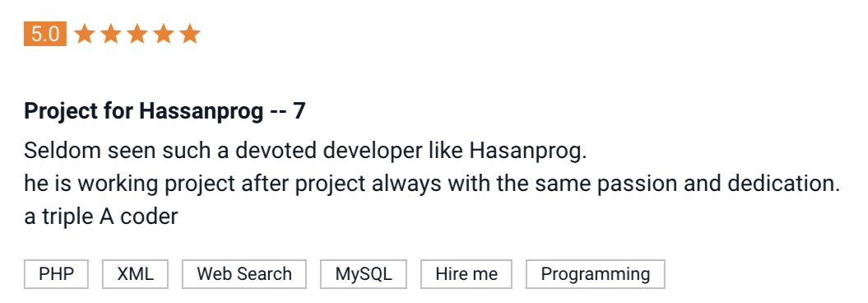Select the PHP skill tag

coord(56,273)
